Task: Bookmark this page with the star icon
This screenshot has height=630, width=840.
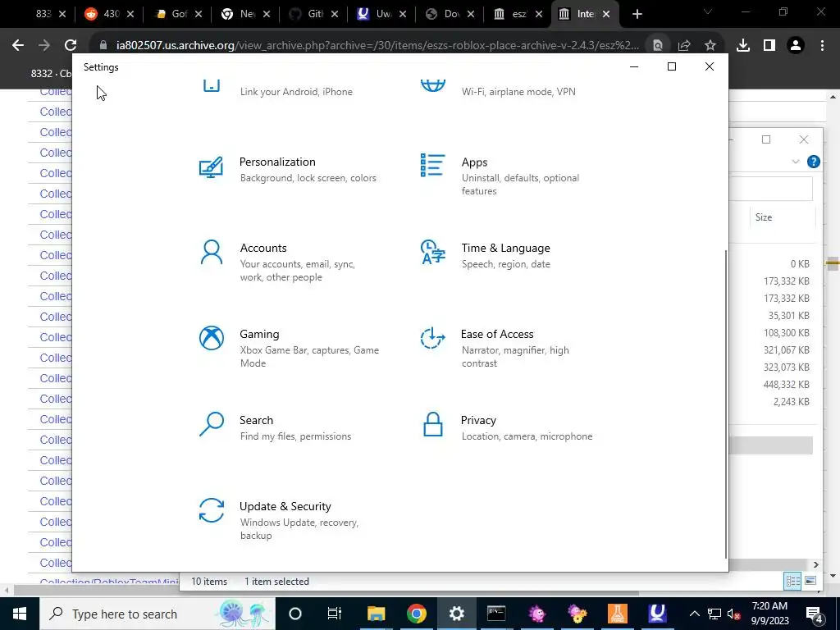Action: (x=710, y=46)
